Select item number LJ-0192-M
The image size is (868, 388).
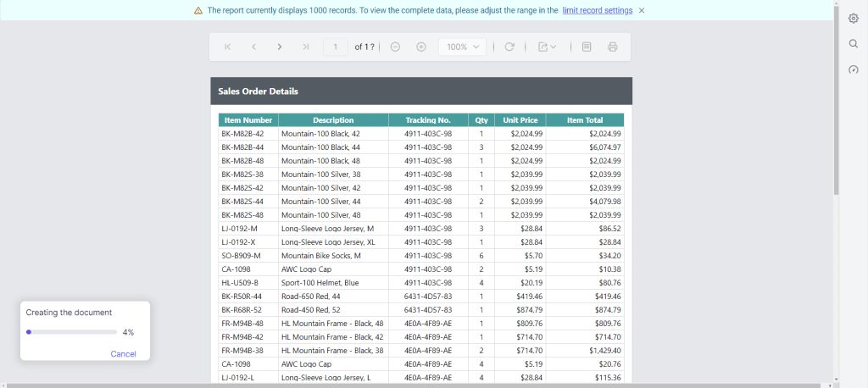point(239,229)
